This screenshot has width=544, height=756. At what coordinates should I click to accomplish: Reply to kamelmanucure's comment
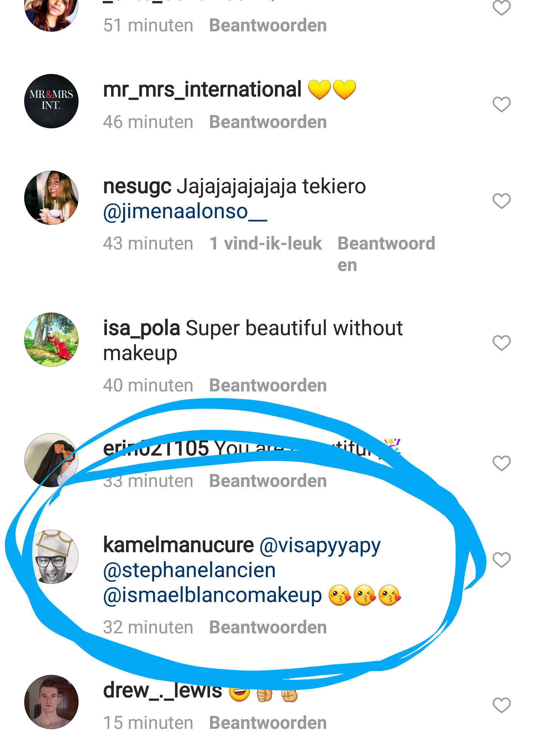click(268, 627)
